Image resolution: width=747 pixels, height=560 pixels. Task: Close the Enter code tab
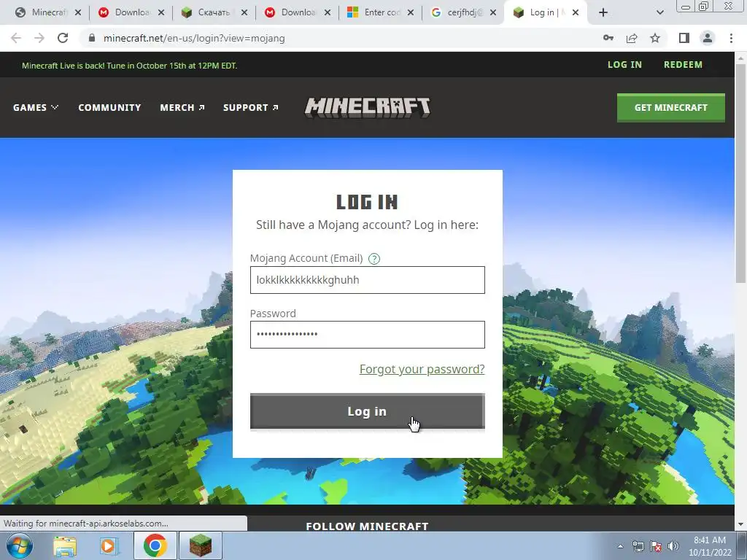pyautogui.click(x=411, y=12)
